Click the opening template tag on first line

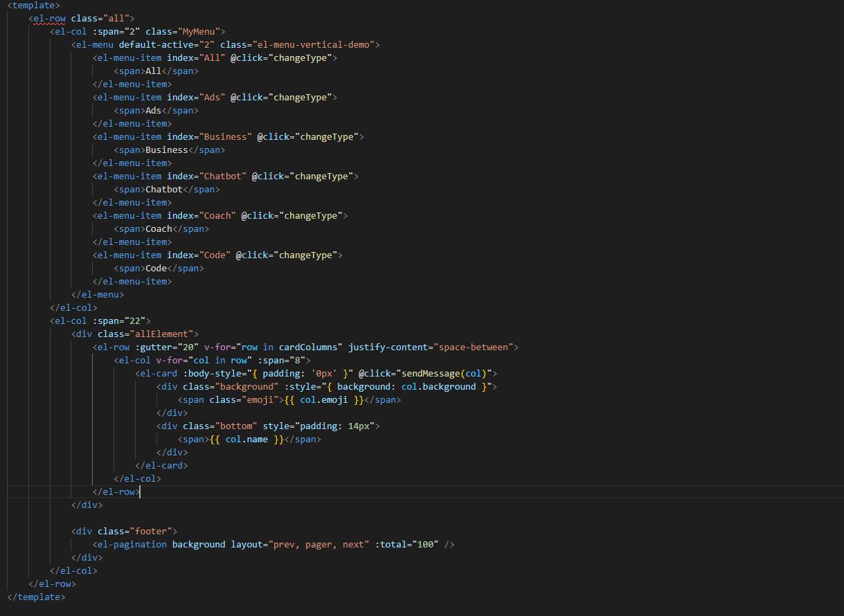(x=33, y=6)
